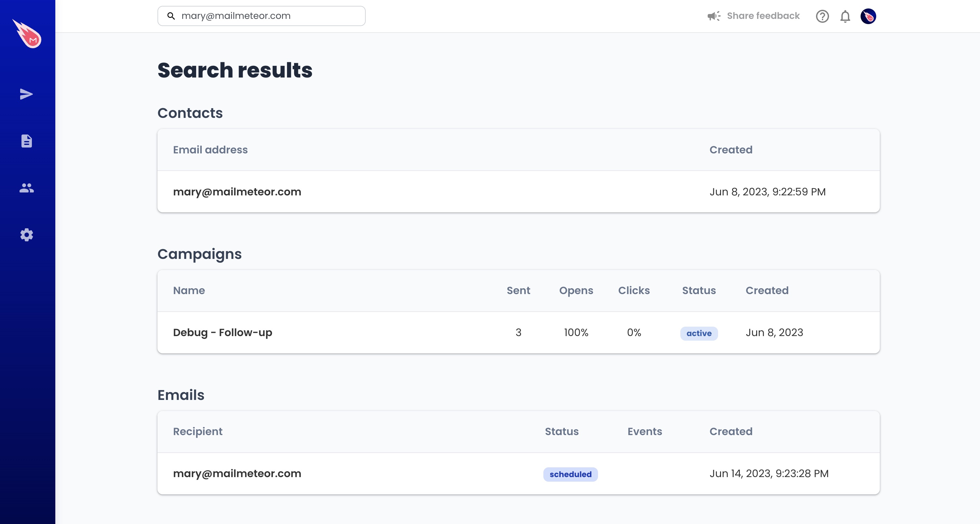Click the Emails Created column header

click(731, 432)
